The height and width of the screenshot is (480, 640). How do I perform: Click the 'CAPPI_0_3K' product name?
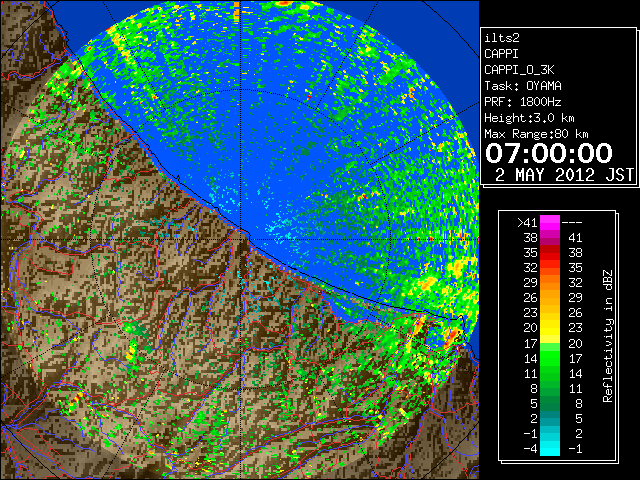[x=519, y=70]
